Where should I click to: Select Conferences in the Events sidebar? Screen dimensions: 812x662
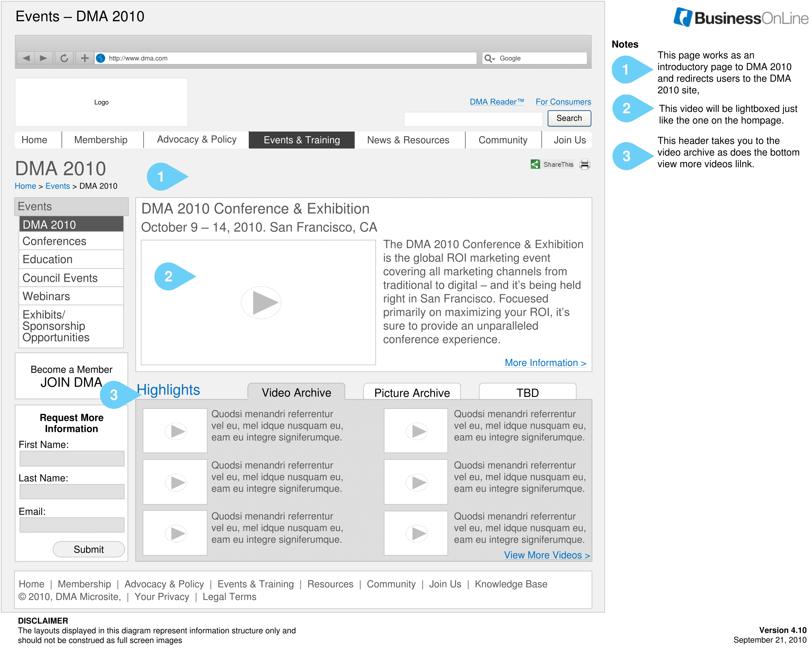(x=71, y=241)
